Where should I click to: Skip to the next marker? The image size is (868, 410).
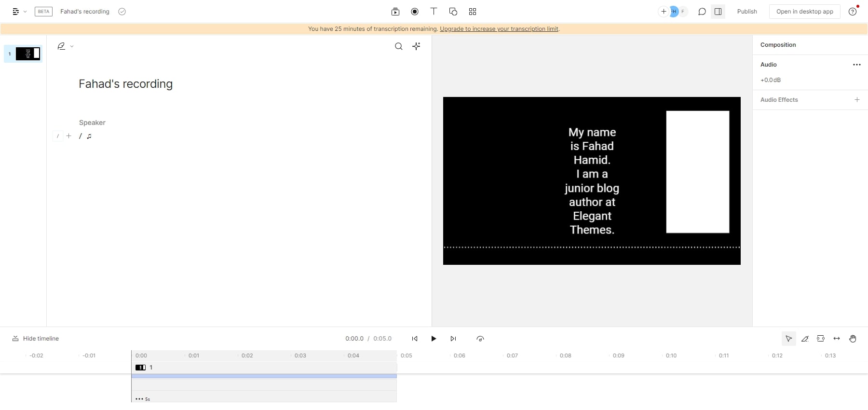[453, 339]
